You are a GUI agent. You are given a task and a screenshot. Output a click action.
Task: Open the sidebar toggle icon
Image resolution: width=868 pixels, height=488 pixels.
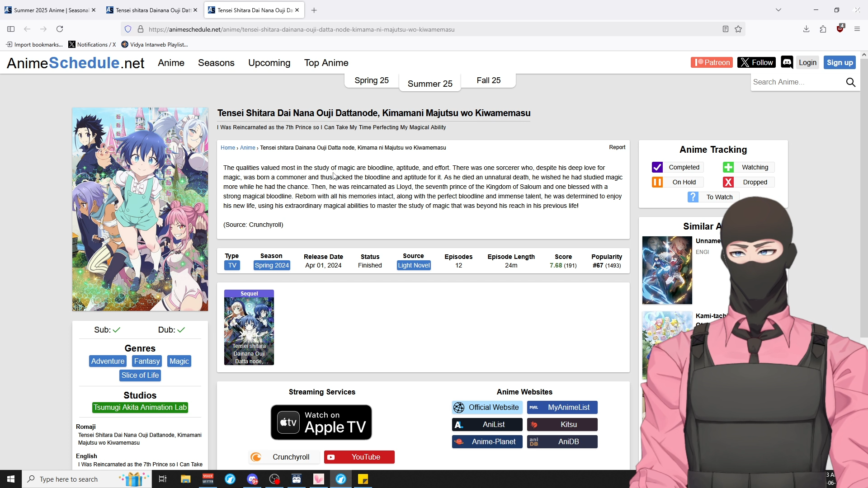tap(11, 29)
